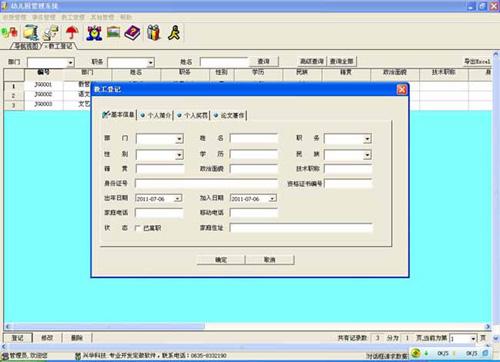Switch to the 论文著作 tab
The height and width of the screenshot is (362, 500).
tap(229, 115)
